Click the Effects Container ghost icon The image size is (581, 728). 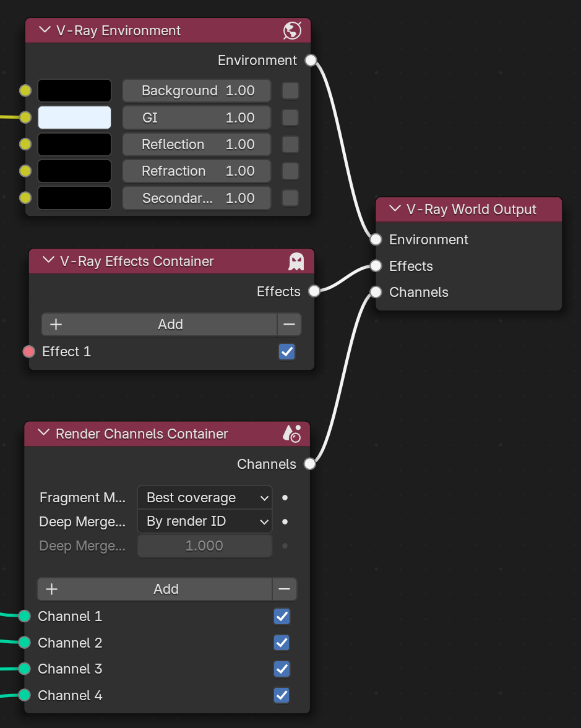(296, 262)
